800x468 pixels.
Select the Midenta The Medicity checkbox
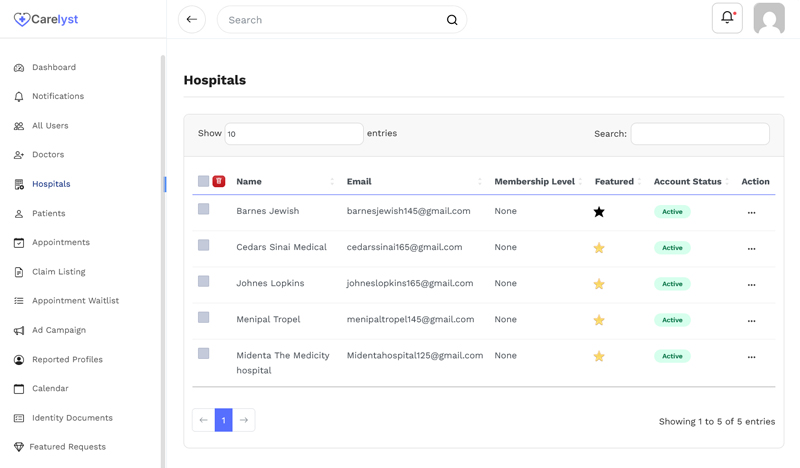coord(204,354)
